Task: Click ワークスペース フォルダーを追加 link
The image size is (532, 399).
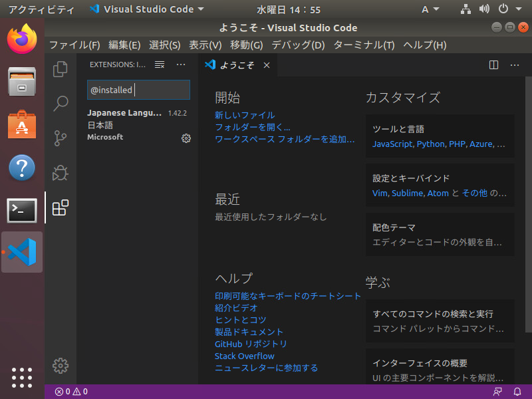Action: (x=285, y=140)
